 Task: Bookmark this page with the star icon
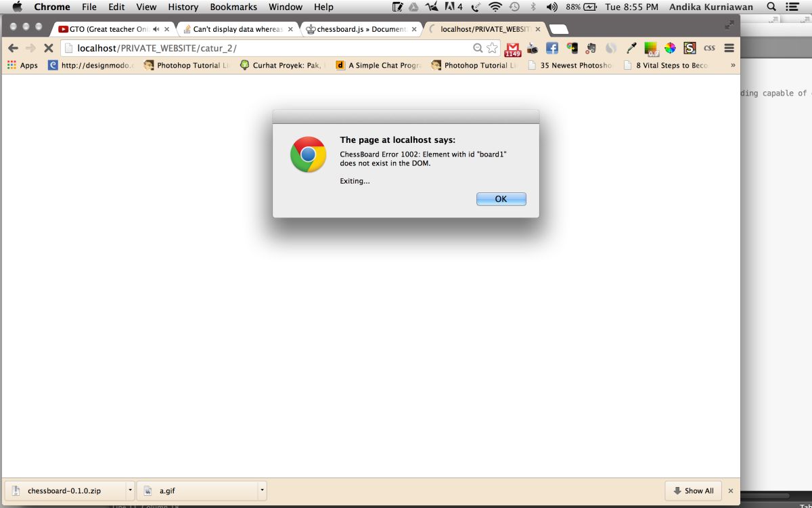[492, 48]
